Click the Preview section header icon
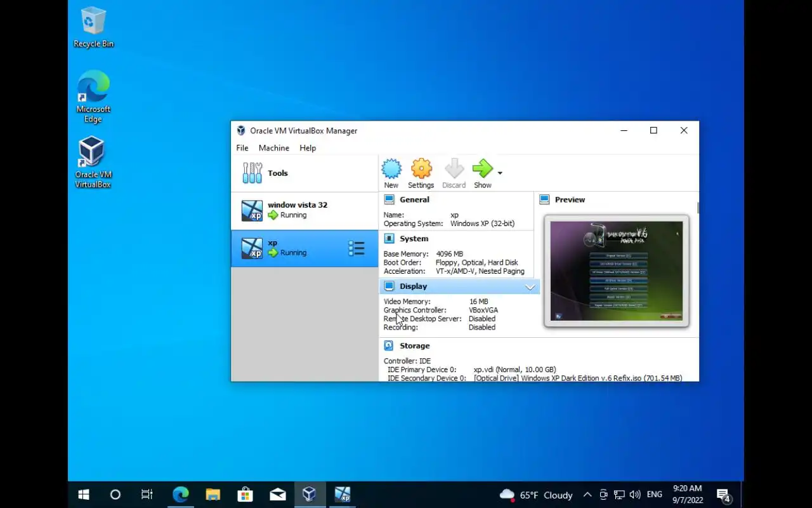 click(x=544, y=199)
